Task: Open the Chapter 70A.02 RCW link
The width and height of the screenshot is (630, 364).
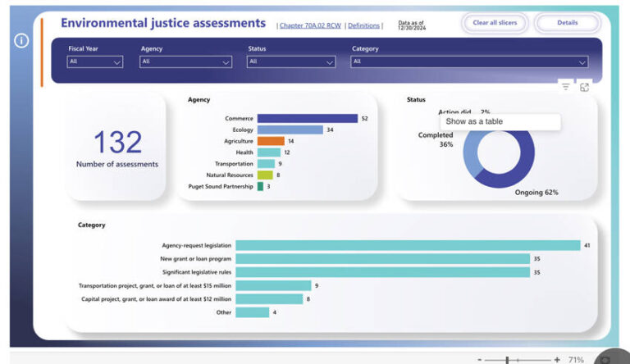Action: (x=310, y=25)
